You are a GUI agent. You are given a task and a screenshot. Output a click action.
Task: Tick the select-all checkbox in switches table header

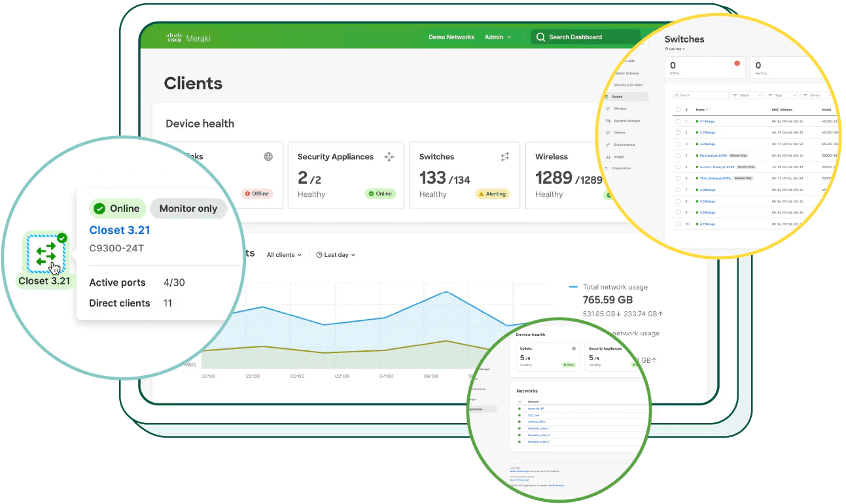678,110
